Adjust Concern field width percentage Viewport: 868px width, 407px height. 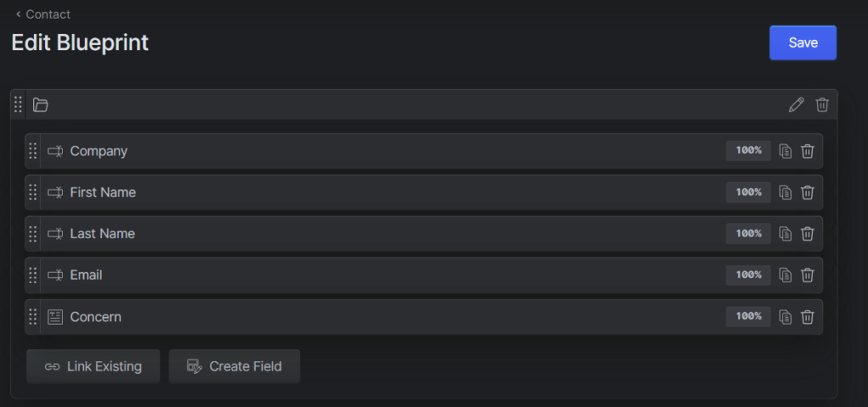748,316
